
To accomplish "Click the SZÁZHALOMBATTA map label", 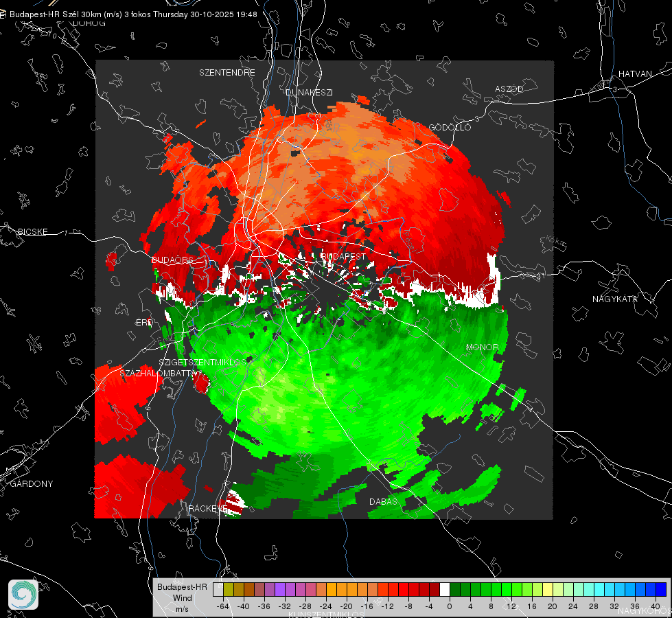I will [x=157, y=373].
